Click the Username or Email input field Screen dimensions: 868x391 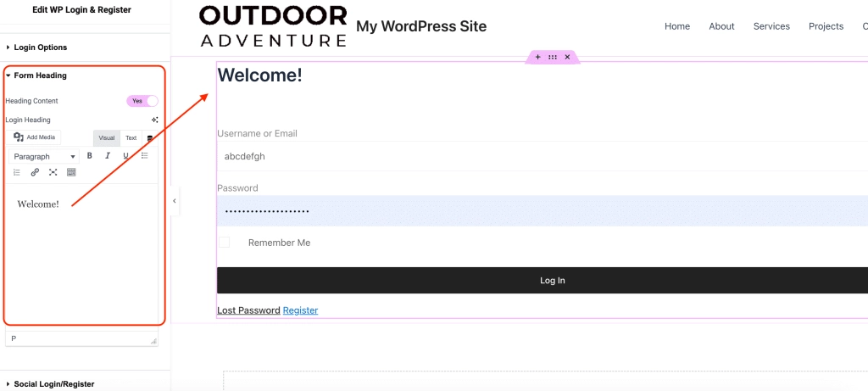[542, 156]
